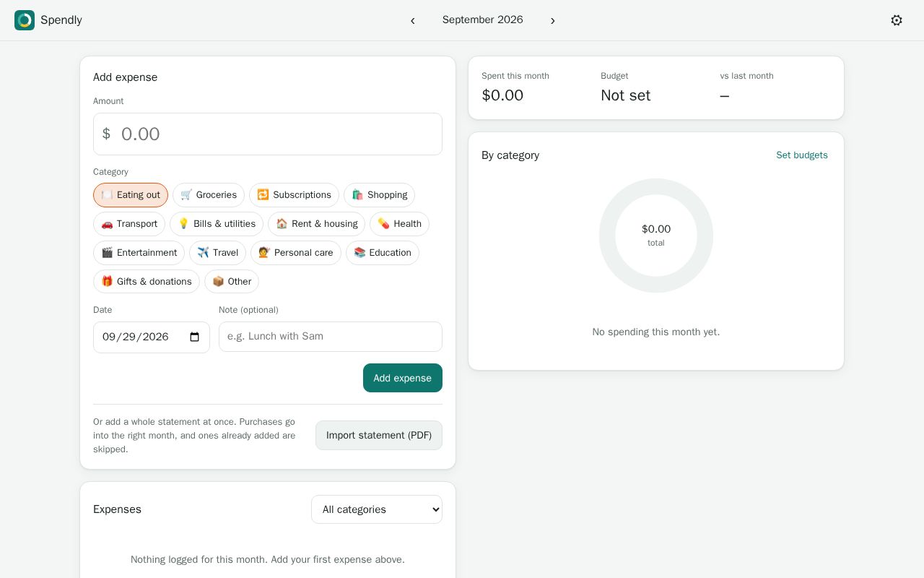Image resolution: width=924 pixels, height=578 pixels.
Task: Click the Spent this month $0.00 value
Action: coord(502,95)
